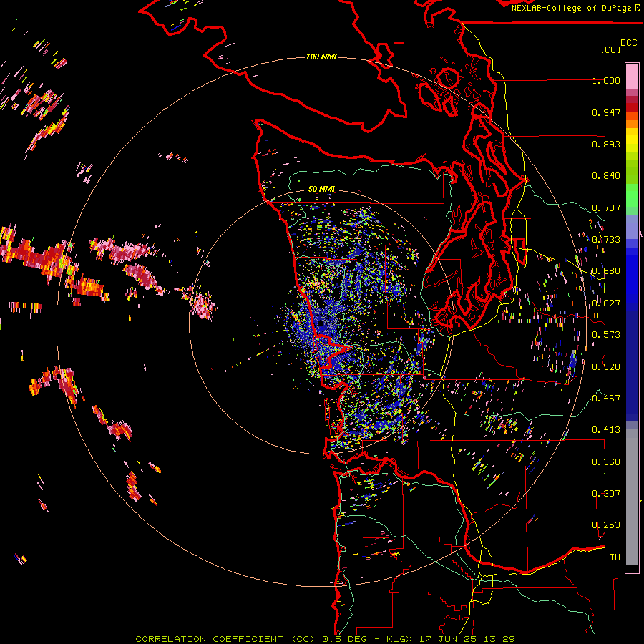Click the 0.360 legend value
644x644 pixels.
coord(606,462)
